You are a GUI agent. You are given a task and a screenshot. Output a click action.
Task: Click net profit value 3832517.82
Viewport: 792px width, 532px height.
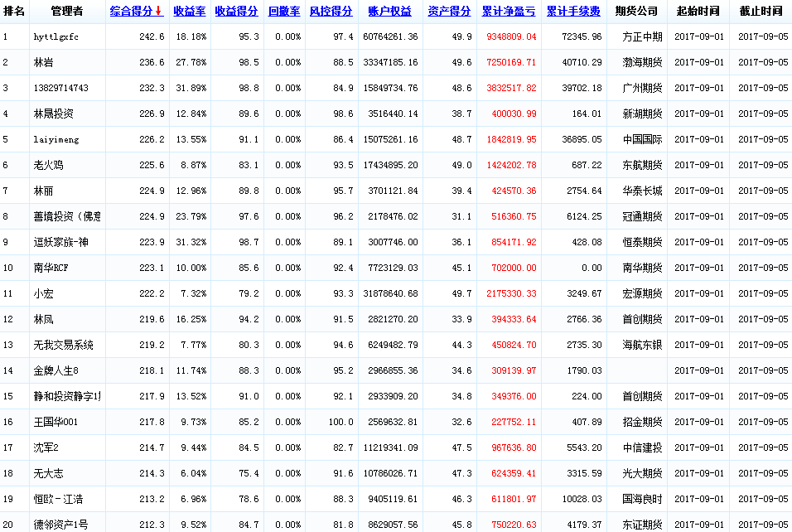tap(511, 88)
